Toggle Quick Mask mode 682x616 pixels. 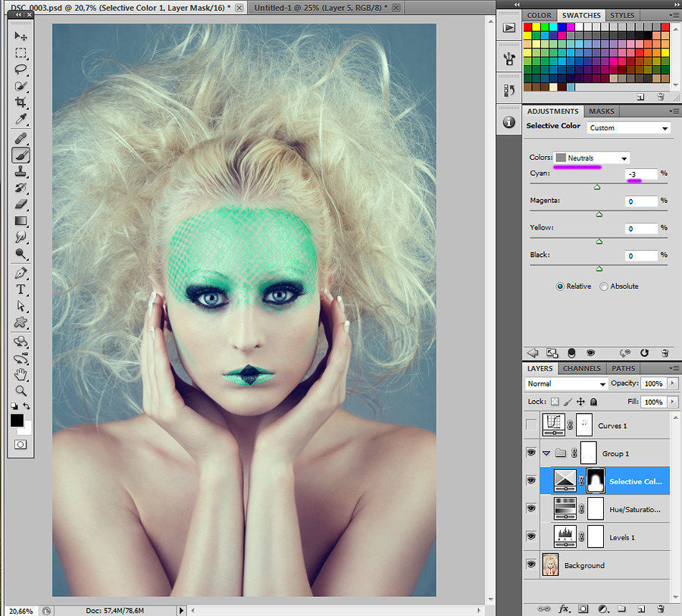click(x=20, y=445)
